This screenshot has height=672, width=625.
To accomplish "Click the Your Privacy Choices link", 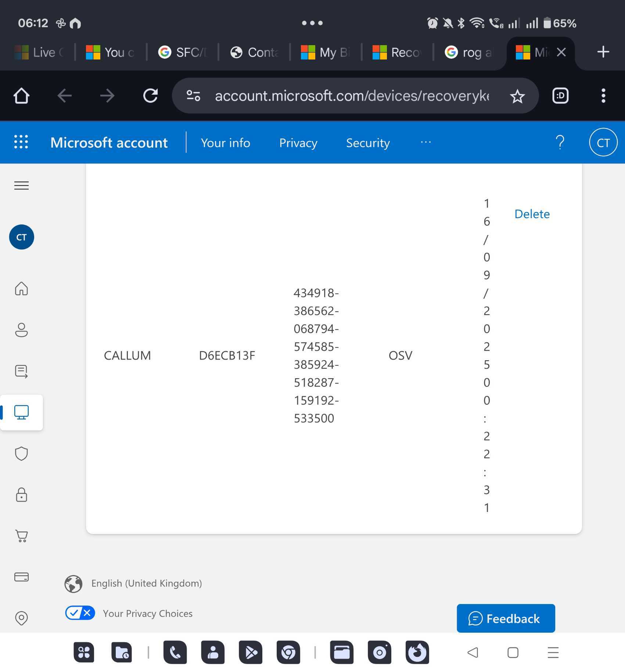I will (148, 614).
